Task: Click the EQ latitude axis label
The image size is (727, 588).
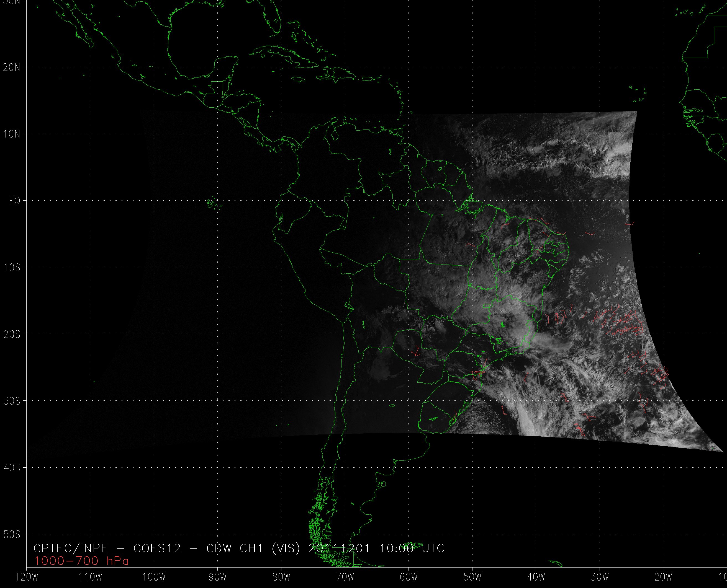Action: point(15,201)
